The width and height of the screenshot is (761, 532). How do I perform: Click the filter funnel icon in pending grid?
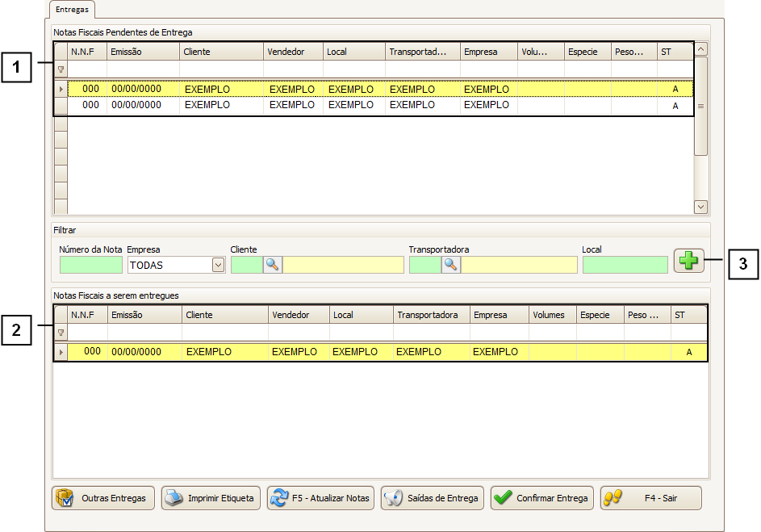(61, 69)
